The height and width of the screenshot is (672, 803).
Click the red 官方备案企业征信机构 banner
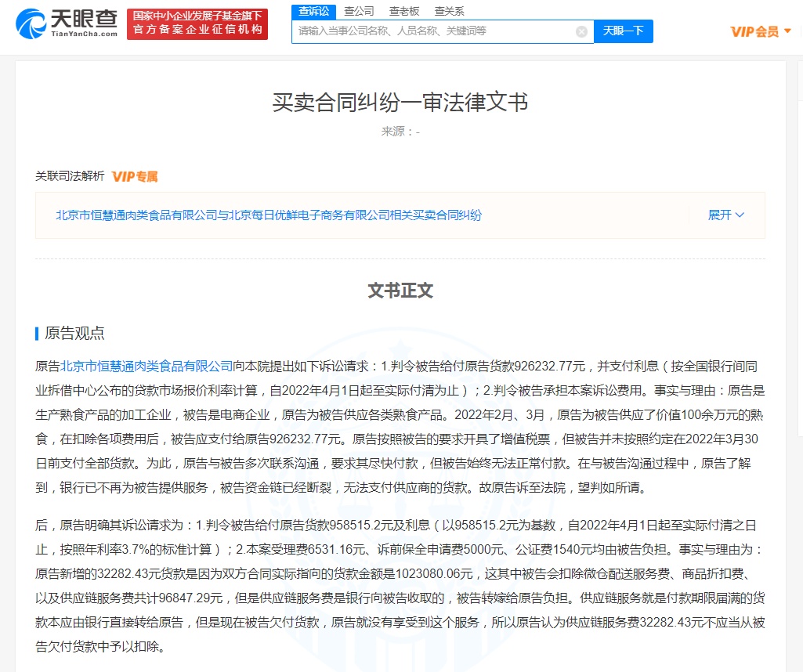[x=197, y=23]
